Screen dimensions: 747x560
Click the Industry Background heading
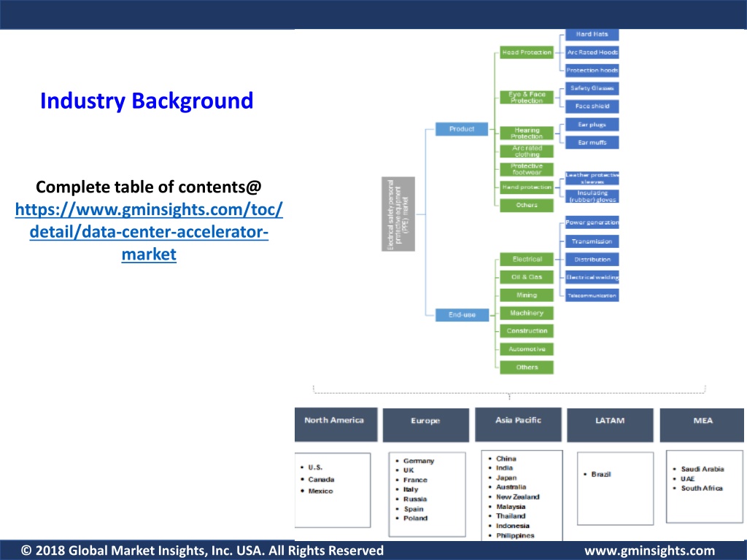click(147, 101)
